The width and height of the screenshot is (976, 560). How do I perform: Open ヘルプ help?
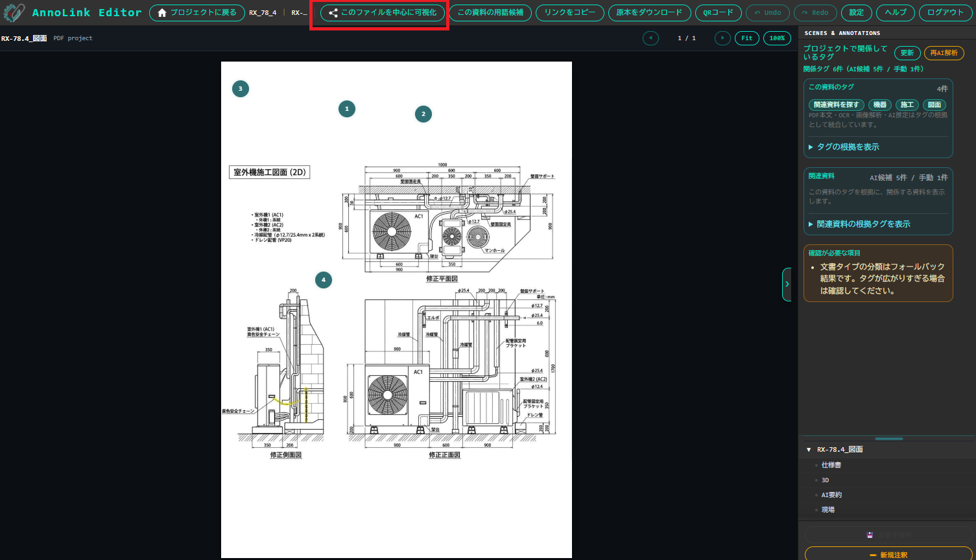click(x=896, y=13)
